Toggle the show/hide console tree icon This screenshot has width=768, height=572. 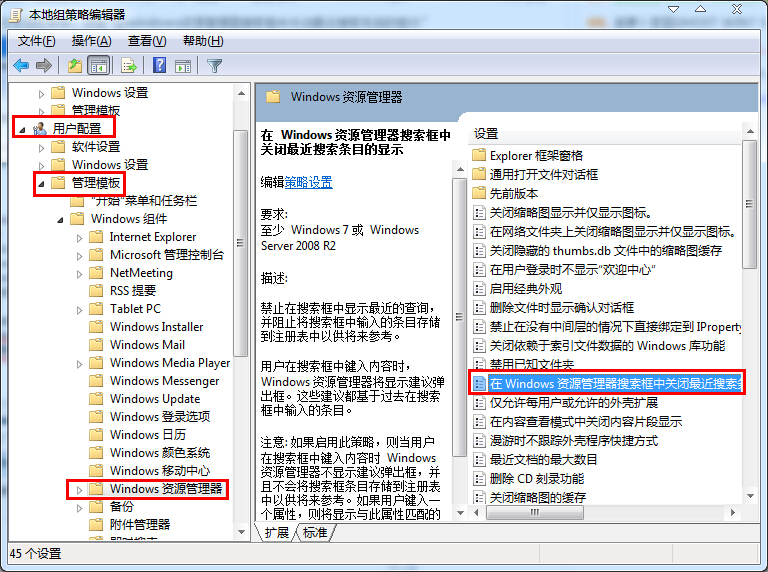[99, 66]
